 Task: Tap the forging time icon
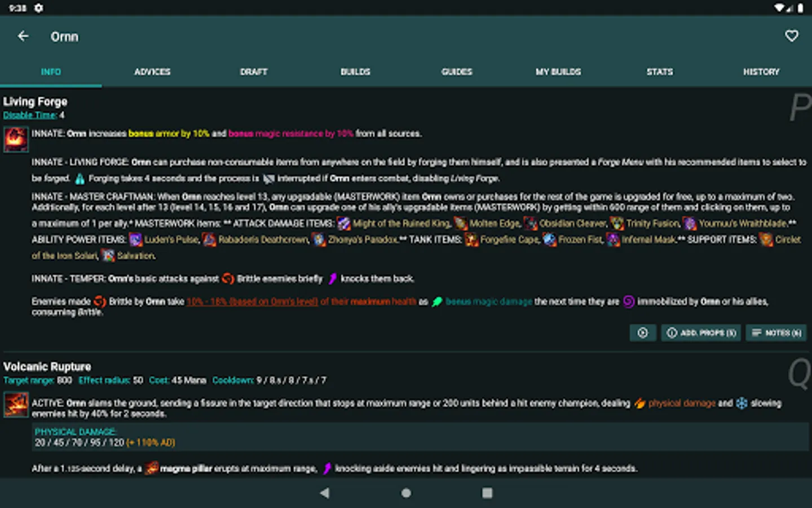tap(80, 179)
